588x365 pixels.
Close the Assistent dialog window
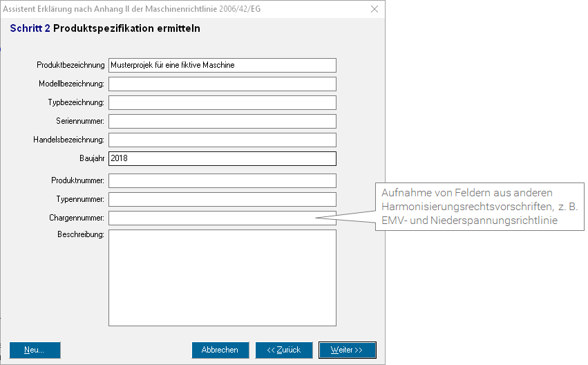pos(374,9)
